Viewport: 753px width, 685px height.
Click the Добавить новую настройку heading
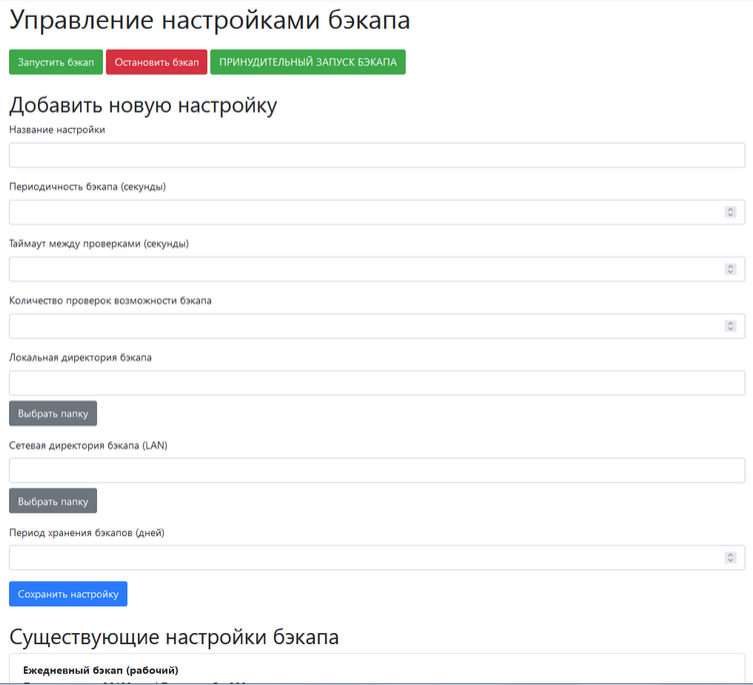[143, 106]
